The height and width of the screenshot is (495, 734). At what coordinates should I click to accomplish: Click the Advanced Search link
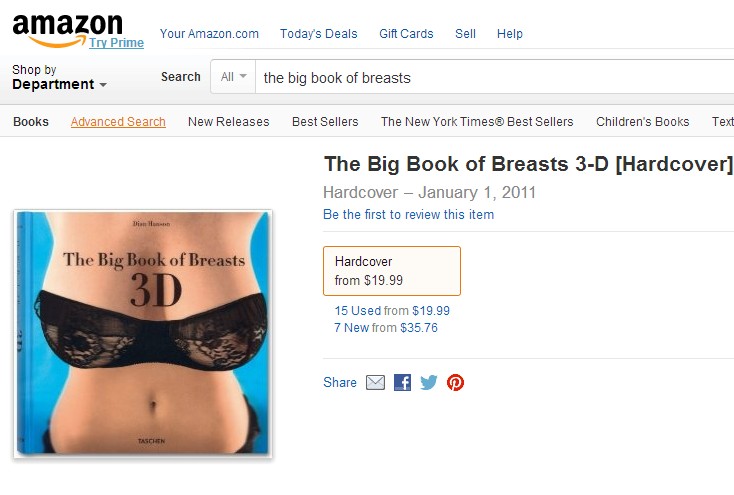(x=118, y=122)
